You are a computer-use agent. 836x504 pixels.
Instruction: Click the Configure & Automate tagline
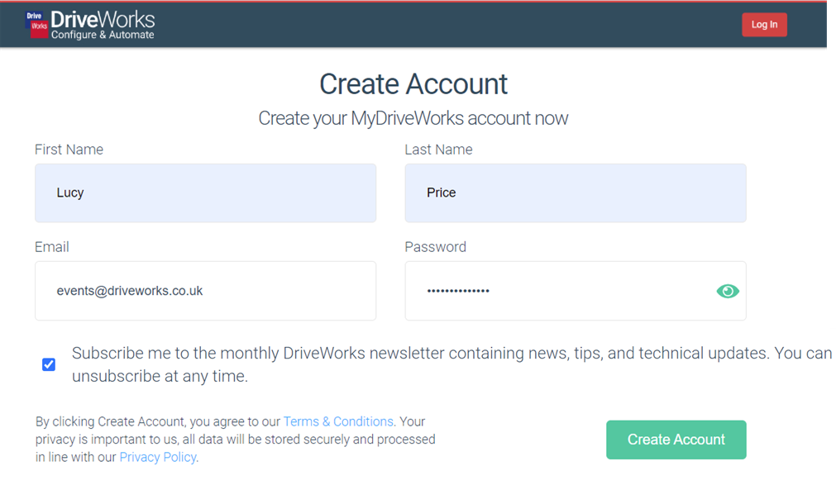point(103,35)
